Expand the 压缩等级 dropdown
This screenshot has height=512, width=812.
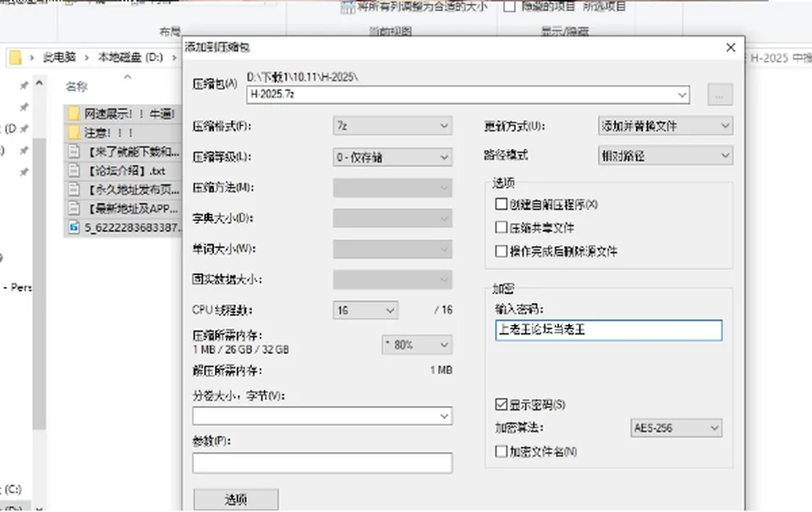tap(392, 157)
